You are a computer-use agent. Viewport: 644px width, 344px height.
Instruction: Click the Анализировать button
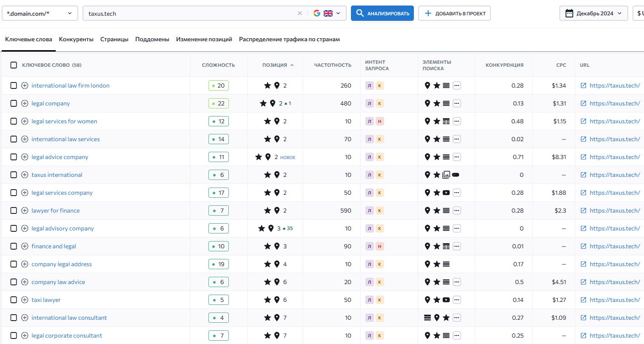[382, 13]
